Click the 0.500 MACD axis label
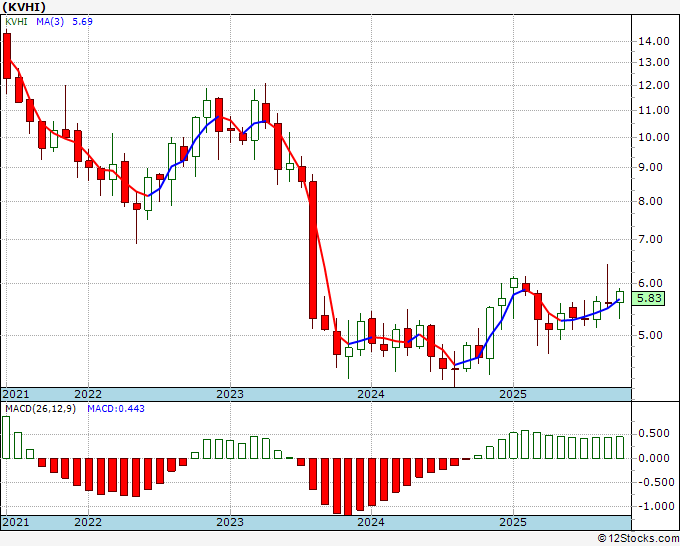This screenshot has width=680, height=546. 654,434
